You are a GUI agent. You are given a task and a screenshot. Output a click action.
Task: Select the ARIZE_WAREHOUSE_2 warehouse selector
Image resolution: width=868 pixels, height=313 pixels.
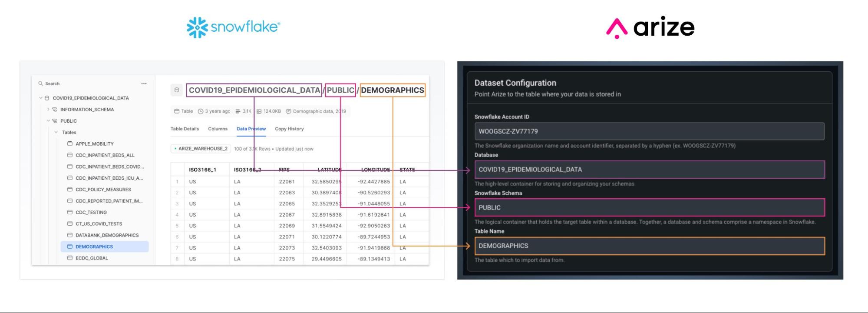coord(201,149)
